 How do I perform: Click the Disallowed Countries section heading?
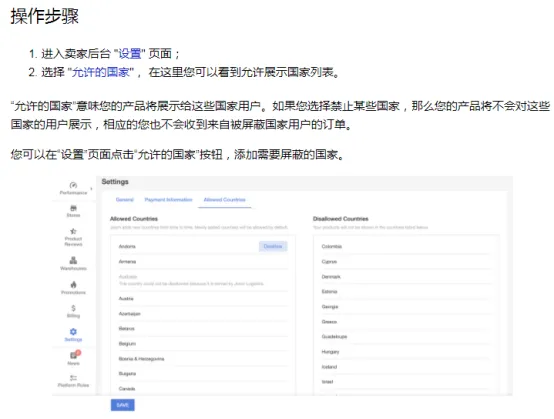click(341, 219)
